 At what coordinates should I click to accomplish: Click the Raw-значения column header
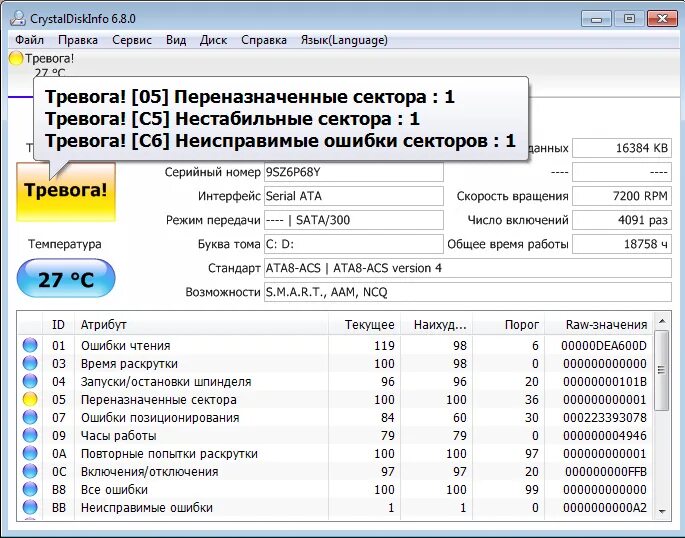[599, 324]
